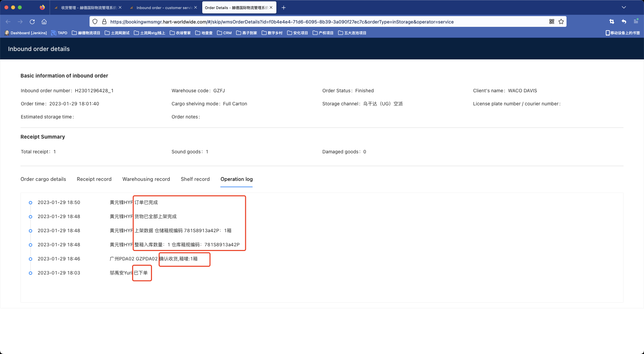Click the undo arrow toolbar icon

tap(624, 22)
